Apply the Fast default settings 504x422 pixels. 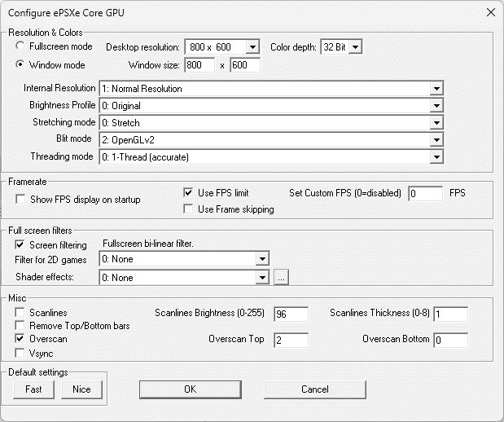click(33, 389)
